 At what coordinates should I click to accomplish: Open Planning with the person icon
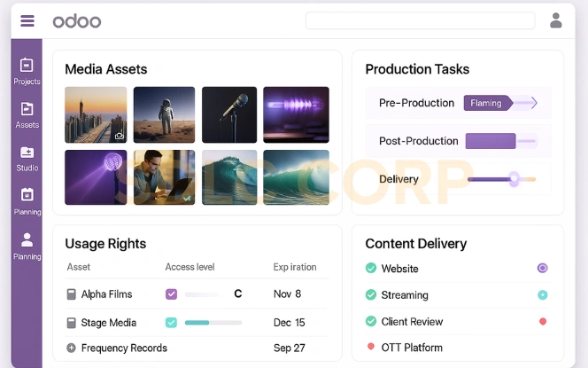coord(27,247)
